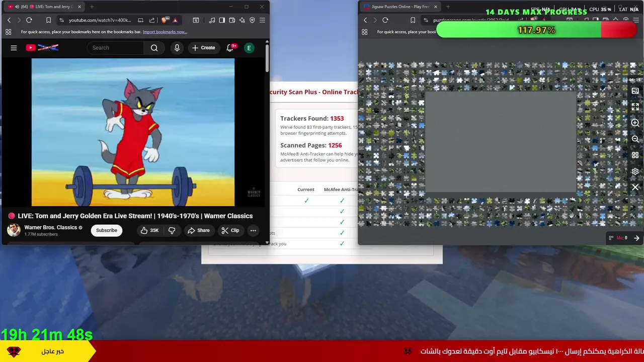
Task: Open the music playlist icon in YouTube browser toolbar
Action: (212, 20)
